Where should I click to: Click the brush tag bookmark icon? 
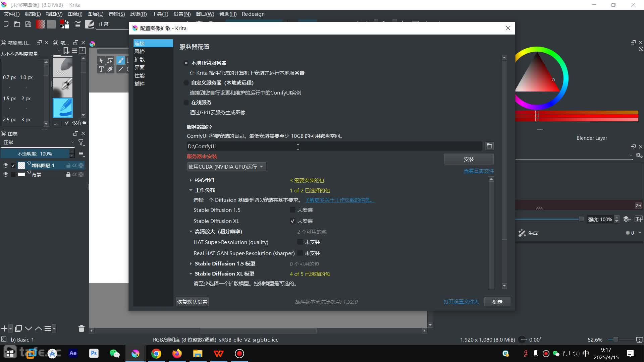[x=66, y=51]
